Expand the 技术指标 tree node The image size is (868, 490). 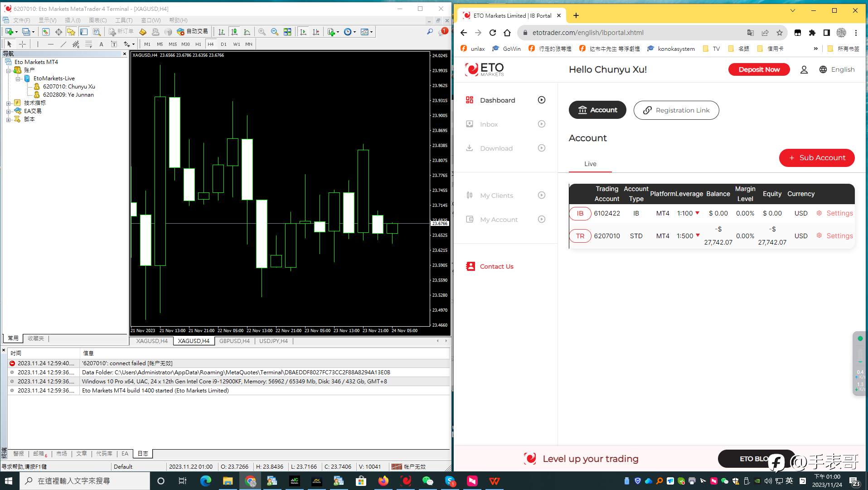[8, 103]
